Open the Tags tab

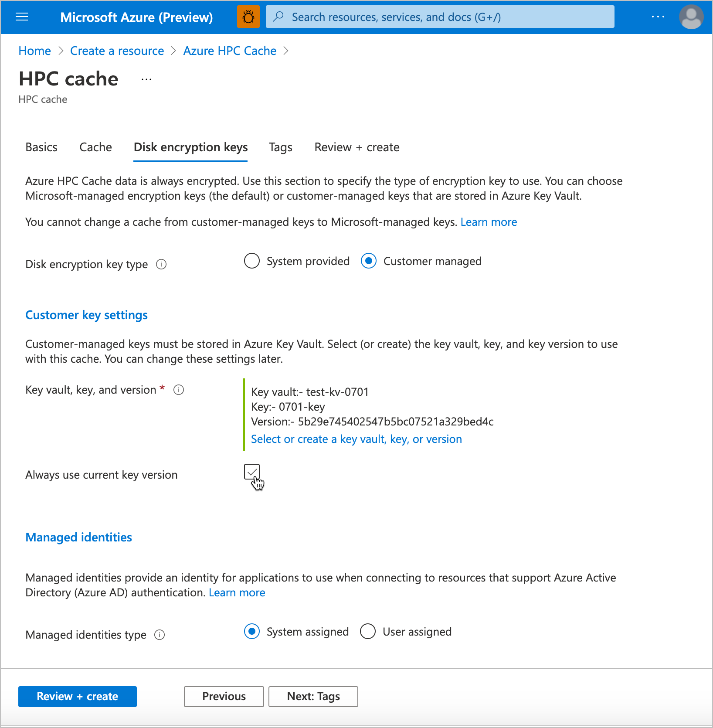pos(280,147)
